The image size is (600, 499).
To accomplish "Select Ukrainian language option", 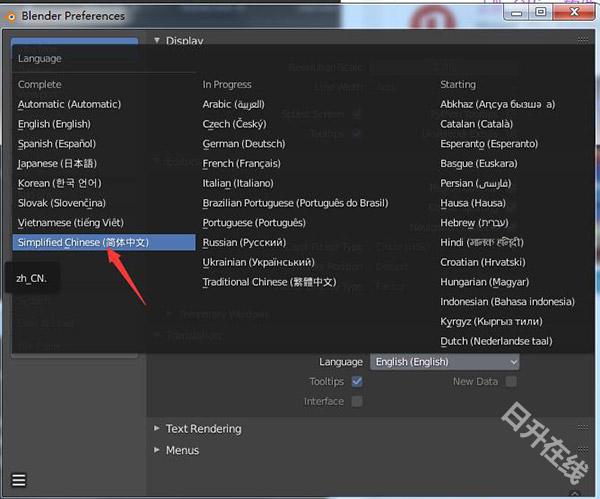I will click(x=258, y=263).
